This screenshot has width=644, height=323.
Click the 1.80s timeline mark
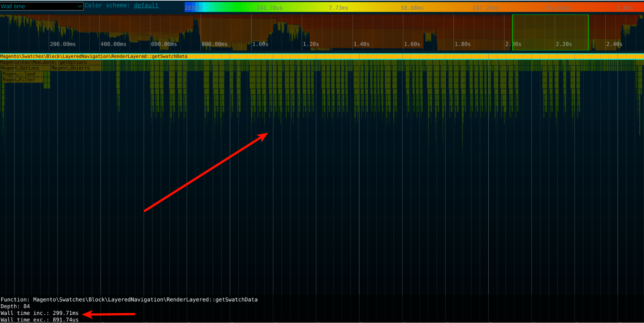463,44
